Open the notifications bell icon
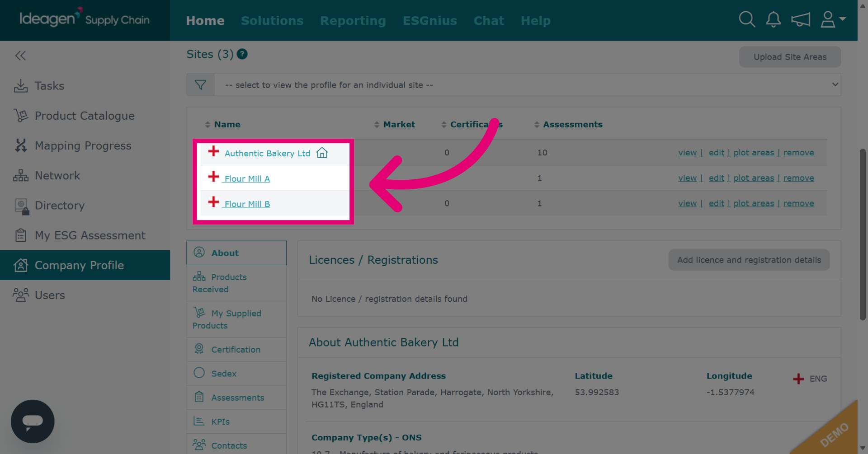The width and height of the screenshot is (868, 454). [x=773, y=19]
